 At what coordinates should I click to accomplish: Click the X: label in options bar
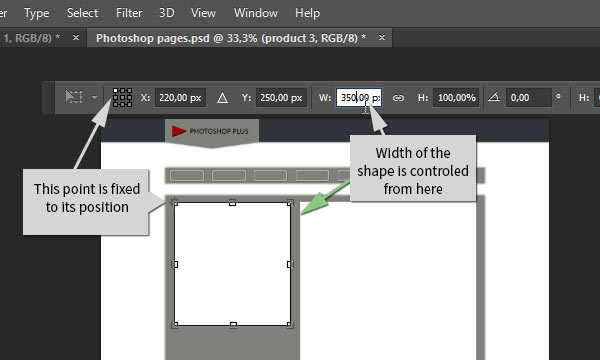click(145, 98)
